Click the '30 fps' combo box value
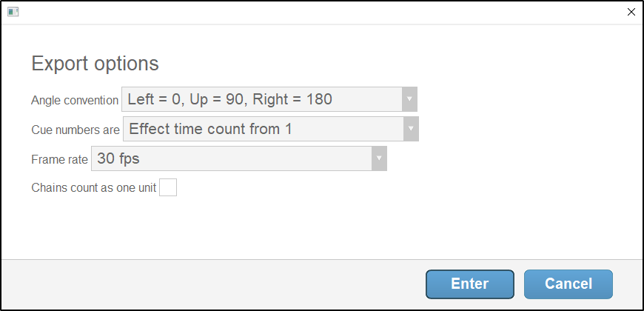644x311 pixels. click(118, 158)
